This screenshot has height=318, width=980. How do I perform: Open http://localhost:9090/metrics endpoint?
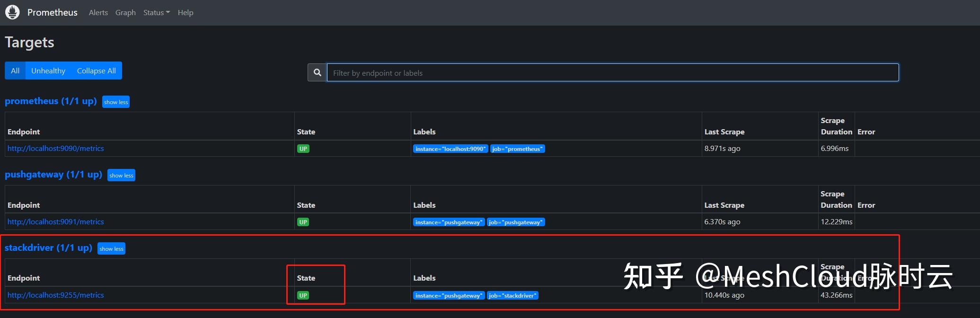[x=56, y=148]
